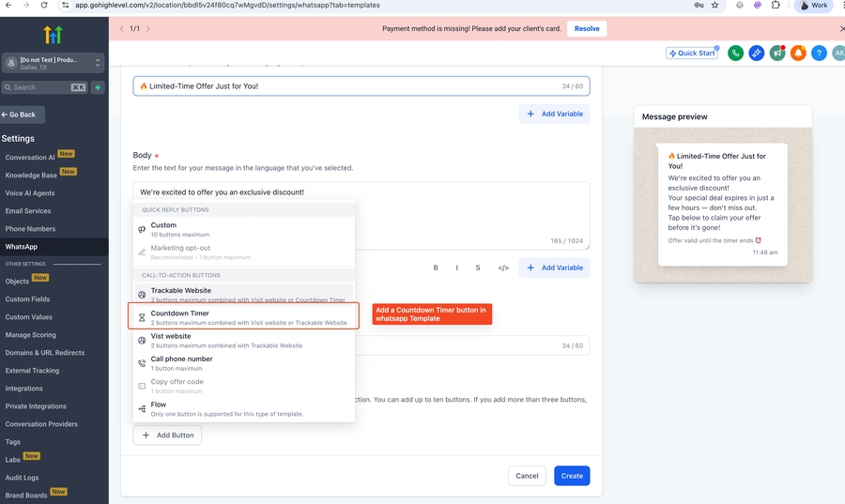Image resolution: width=845 pixels, height=504 pixels.
Task: Toggle strikethrough formatting in body toolbar
Action: point(478,268)
